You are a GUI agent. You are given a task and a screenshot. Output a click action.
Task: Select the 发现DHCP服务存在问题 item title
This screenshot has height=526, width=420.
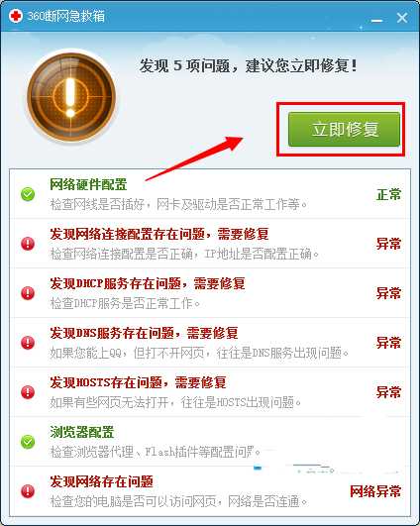click(148, 283)
